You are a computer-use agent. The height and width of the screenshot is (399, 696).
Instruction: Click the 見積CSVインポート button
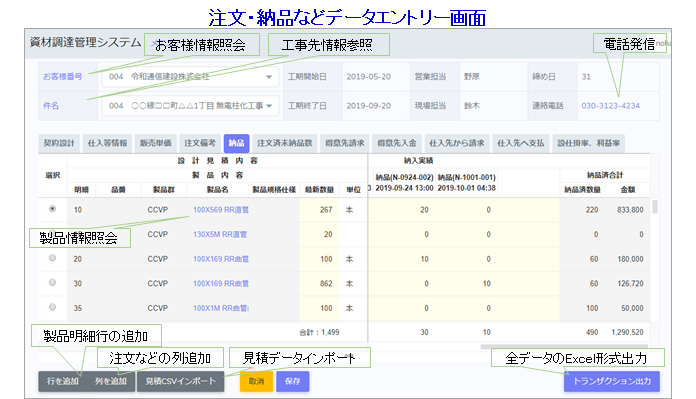pyautogui.click(x=181, y=381)
